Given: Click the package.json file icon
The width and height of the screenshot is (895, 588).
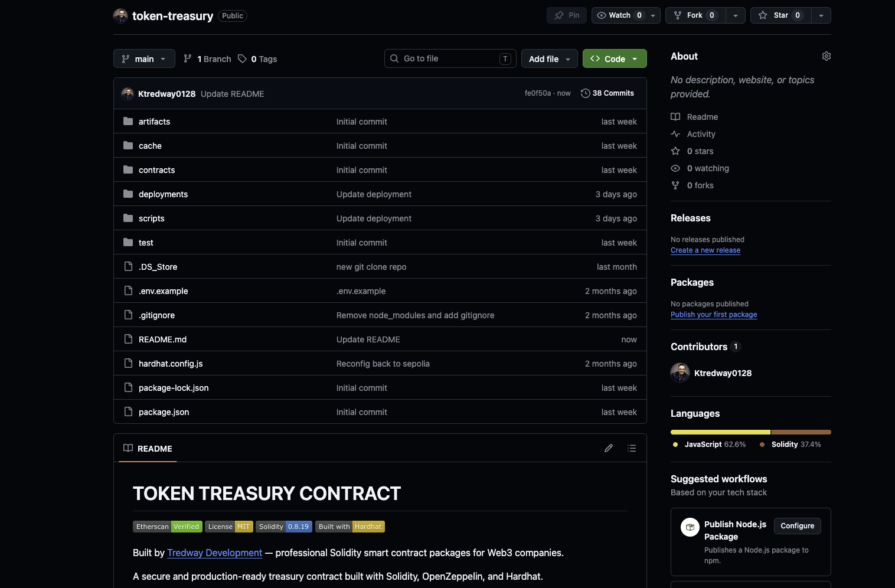Looking at the screenshot, I should point(128,411).
